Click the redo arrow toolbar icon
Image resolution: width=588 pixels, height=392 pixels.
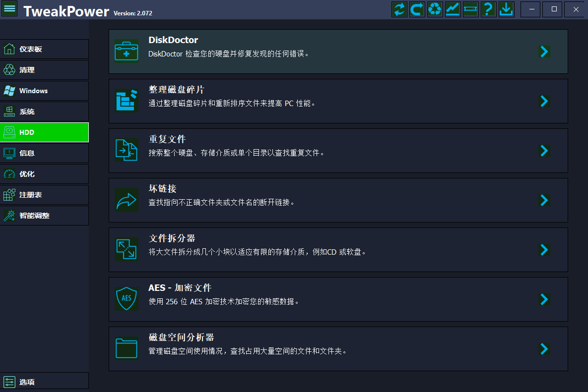417,9
